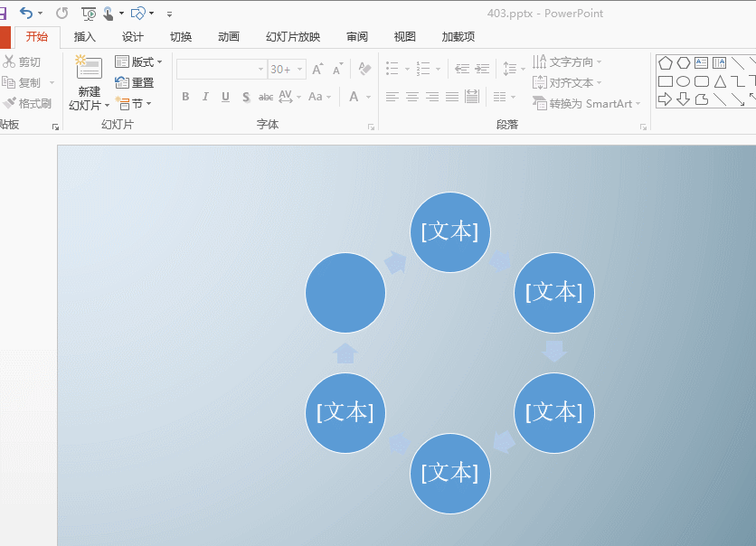
Task: Open the 幻灯片放映 tab
Action: (x=293, y=37)
